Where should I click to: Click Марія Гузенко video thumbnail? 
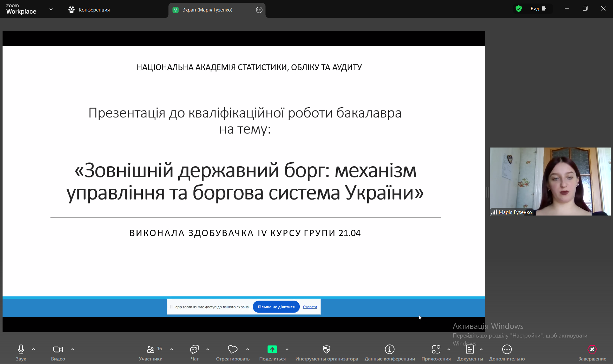550,181
